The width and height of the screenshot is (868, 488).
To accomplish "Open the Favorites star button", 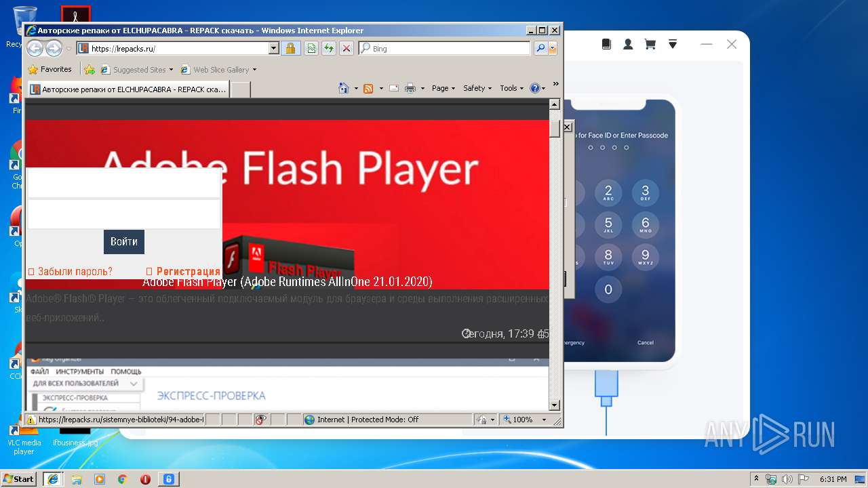I will tap(50, 69).
